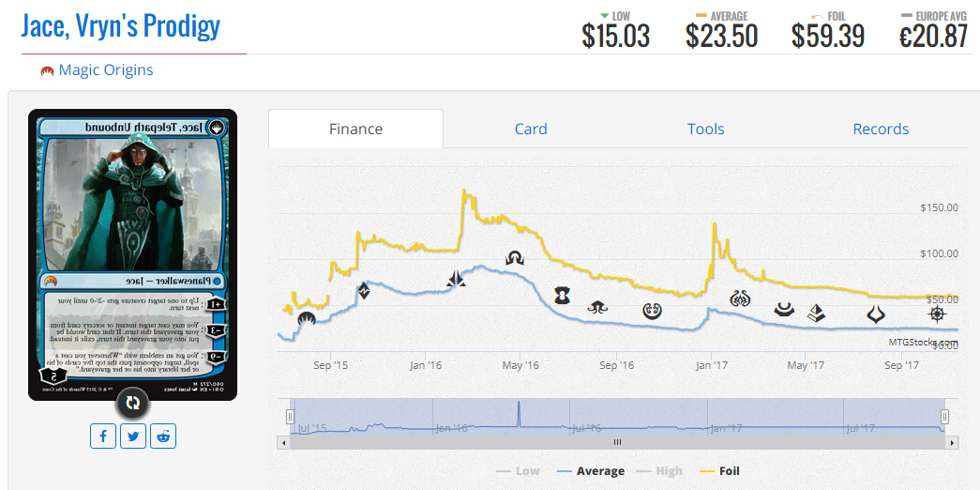Toggle the High series in chart legend
Viewport: 980px width, 490px height.
point(659,471)
